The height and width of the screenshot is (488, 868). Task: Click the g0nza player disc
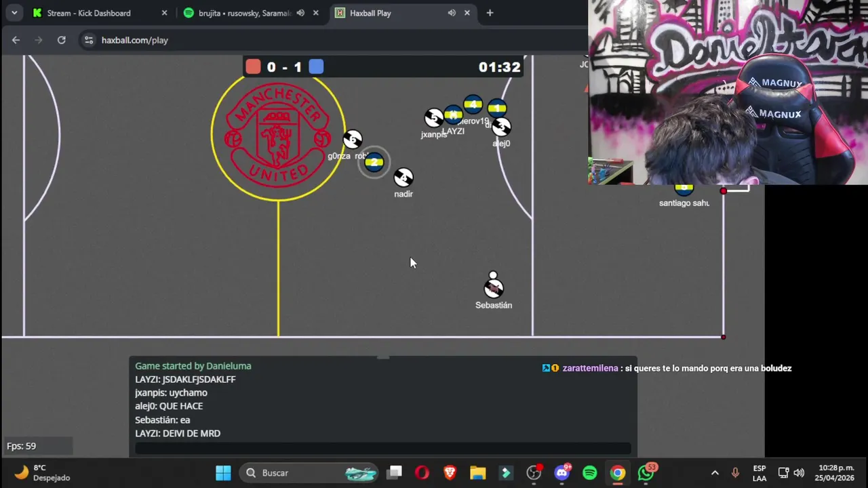pyautogui.click(x=352, y=140)
